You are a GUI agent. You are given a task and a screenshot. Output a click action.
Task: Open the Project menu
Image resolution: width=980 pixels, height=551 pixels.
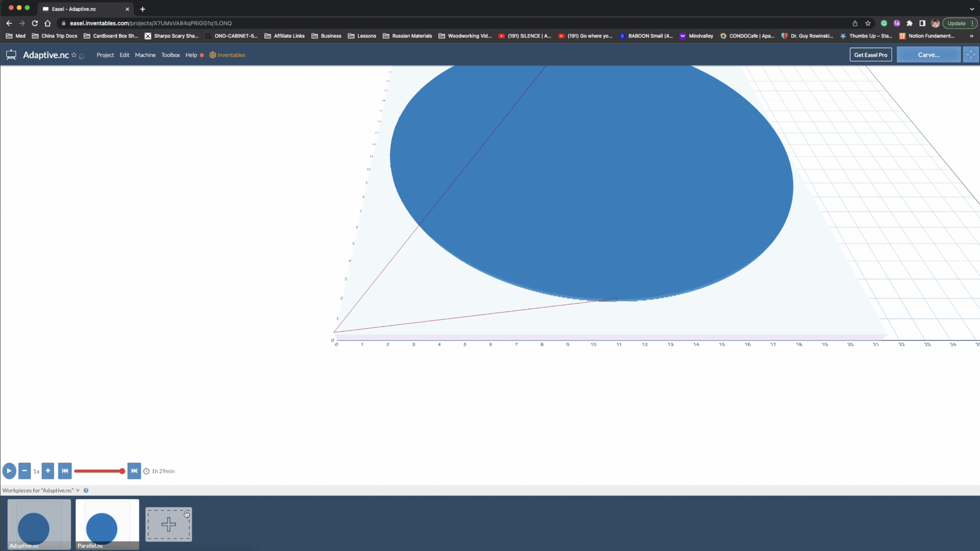coord(105,55)
